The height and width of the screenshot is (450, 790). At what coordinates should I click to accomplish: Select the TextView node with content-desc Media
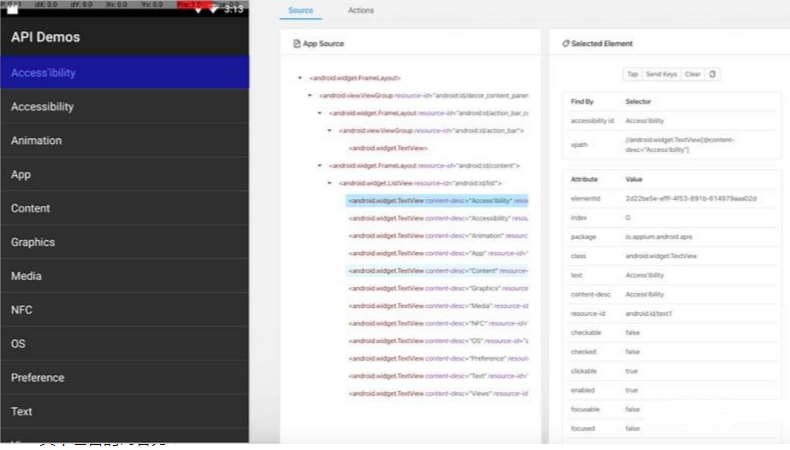[437, 306]
